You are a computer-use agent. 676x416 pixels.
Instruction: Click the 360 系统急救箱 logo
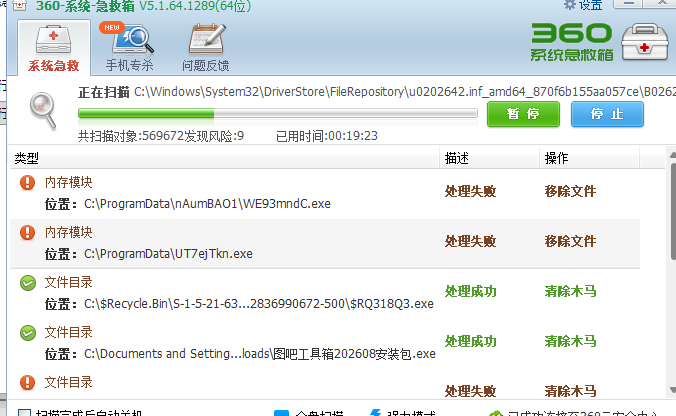(x=572, y=42)
